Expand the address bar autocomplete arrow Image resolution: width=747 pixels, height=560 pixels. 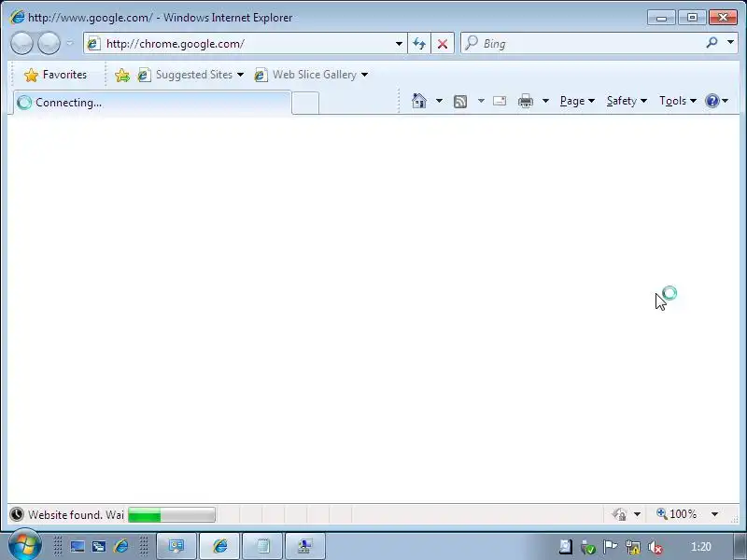pos(399,44)
